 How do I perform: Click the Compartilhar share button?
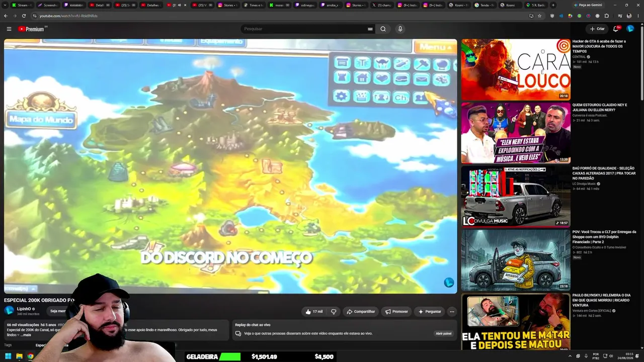[361, 312]
